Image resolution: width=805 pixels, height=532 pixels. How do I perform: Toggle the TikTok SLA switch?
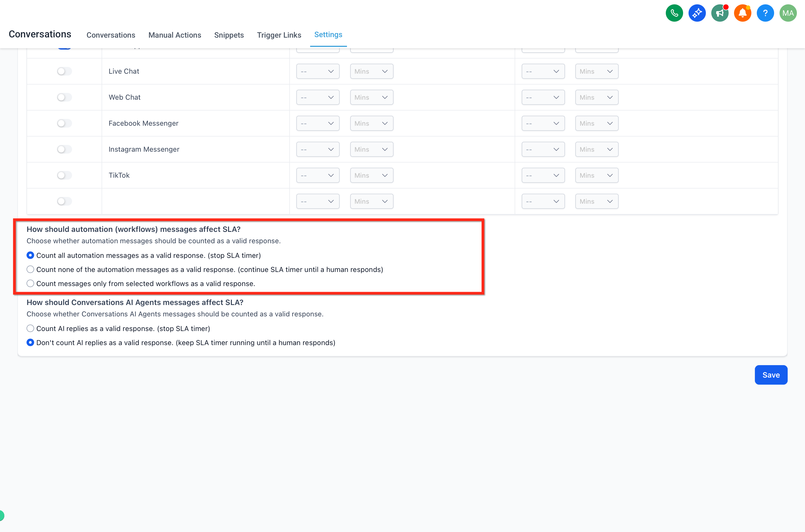[64, 176]
